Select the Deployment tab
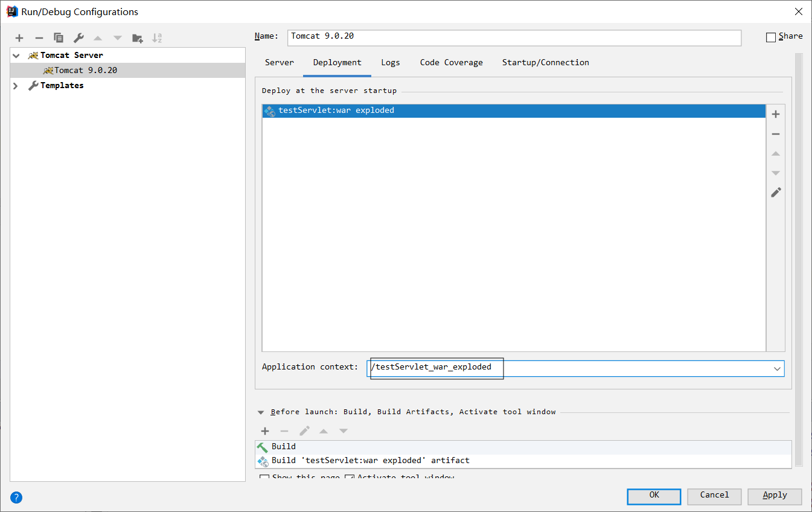812x512 pixels. pyautogui.click(x=337, y=63)
